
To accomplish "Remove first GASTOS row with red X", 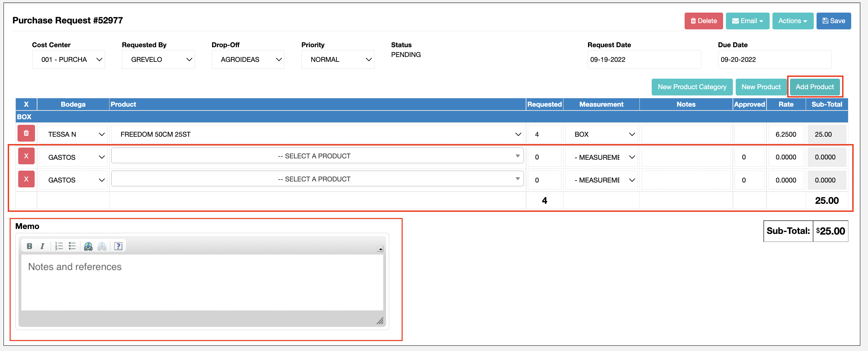I will click(26, 156).
